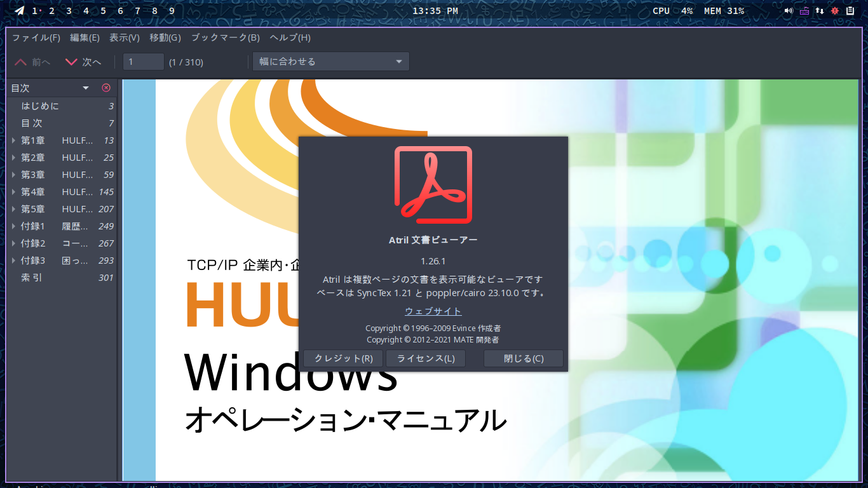Open the ヘルプ(H) menu

(x=290, y=37)
